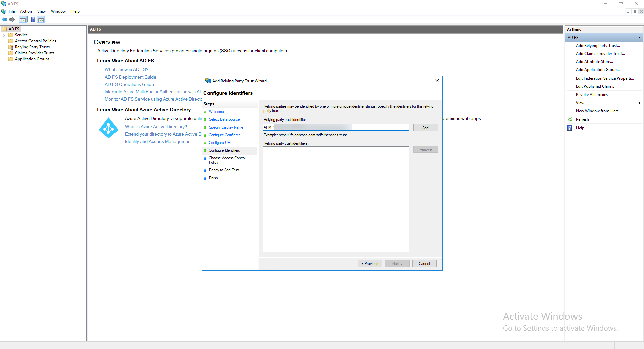Toggle Show/Hide Console Tree toolbar icon
The image size is (644, 349).
[23, 20]
